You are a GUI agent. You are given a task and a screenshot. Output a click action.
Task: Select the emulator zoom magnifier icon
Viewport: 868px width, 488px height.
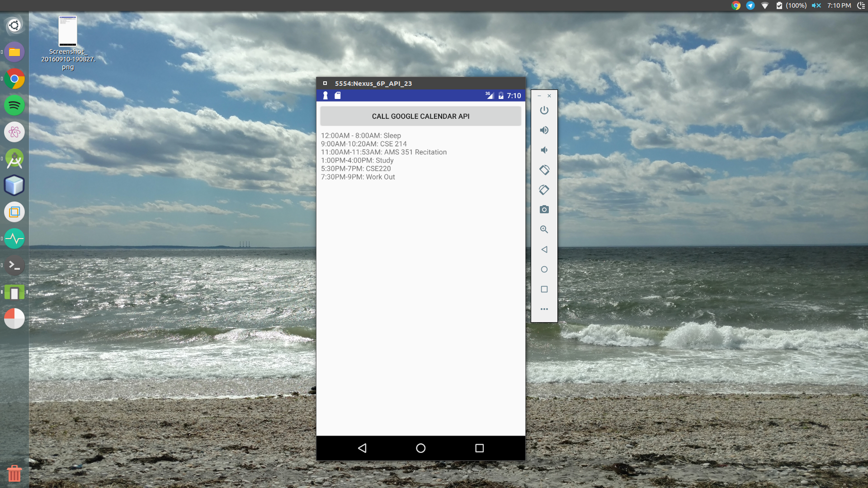pos(544,230)
